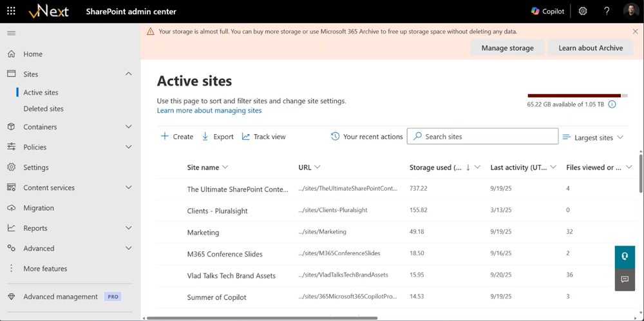Click the Reports chart icon

coord(12,228)
